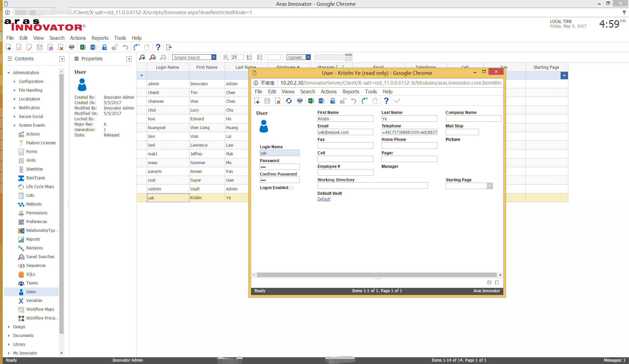Image resolution: width=629 pixels, height=364 pixels.
Task: Click the First Name field in User form
Action: [345, 119]
